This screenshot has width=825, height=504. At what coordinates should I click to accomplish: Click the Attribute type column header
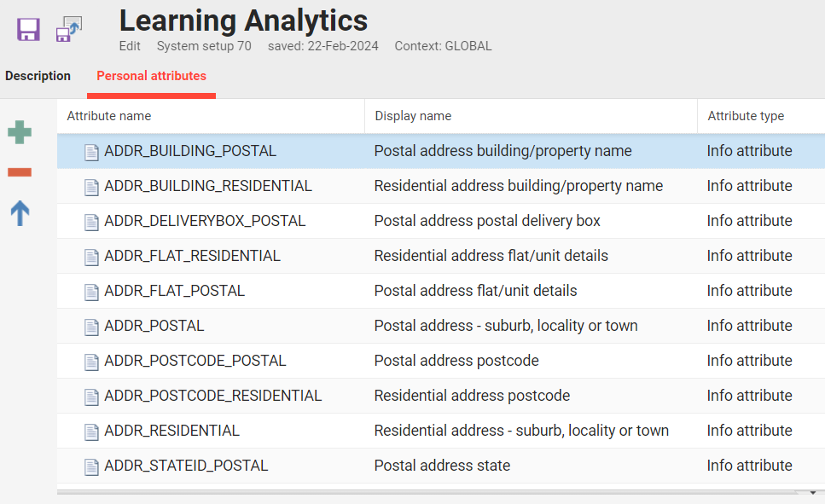tap(746, 116)
